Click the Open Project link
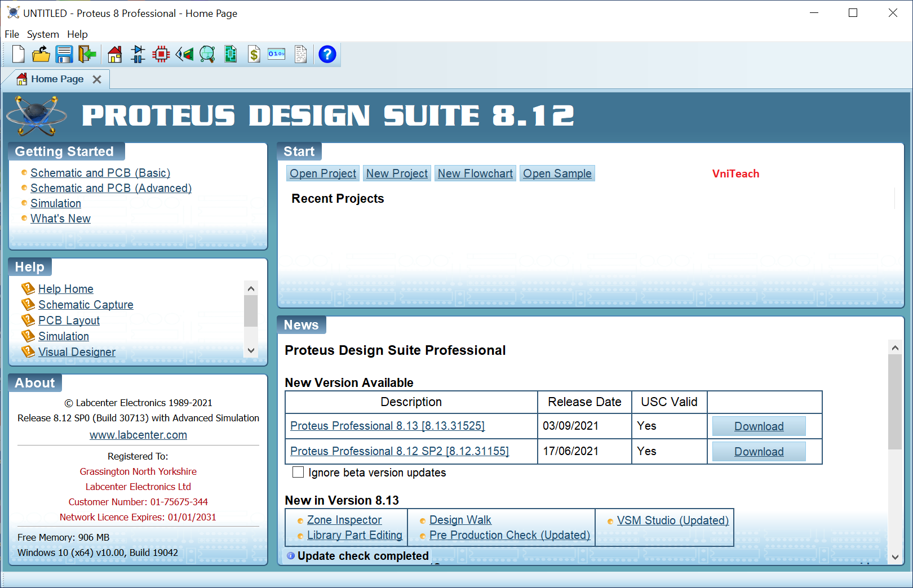The width and height of the screenshot is (913, 588). (323, 173)
